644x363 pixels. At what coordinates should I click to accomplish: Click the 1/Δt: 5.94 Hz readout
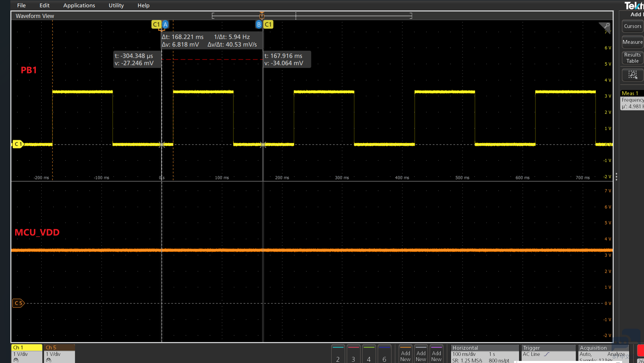tap(232, 37)
